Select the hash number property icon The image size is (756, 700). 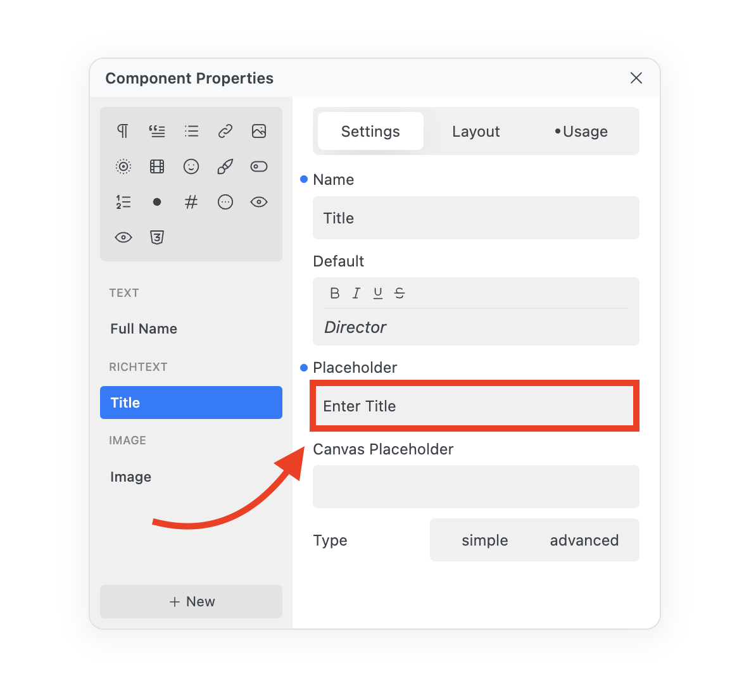pos(191,202)
